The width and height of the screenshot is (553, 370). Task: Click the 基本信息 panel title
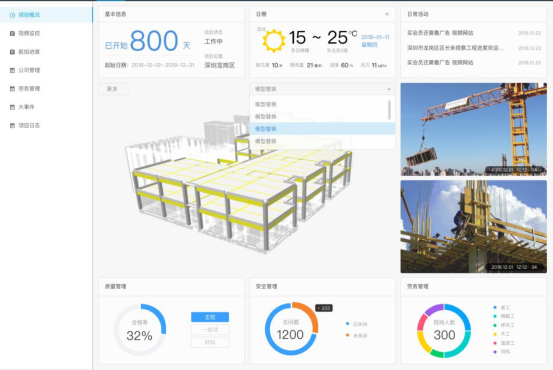click(x=116, y=14)
